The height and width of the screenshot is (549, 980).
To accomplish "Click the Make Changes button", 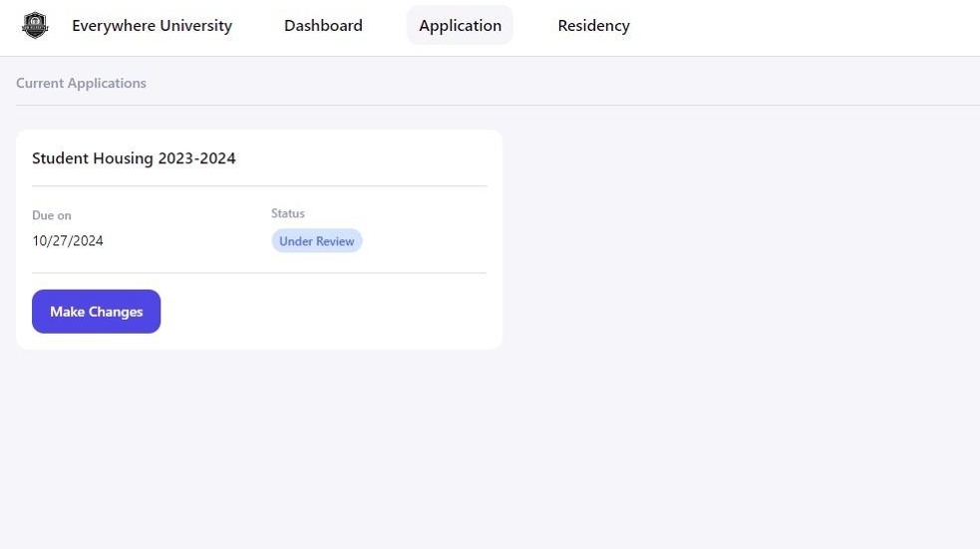I will (97, 312).
